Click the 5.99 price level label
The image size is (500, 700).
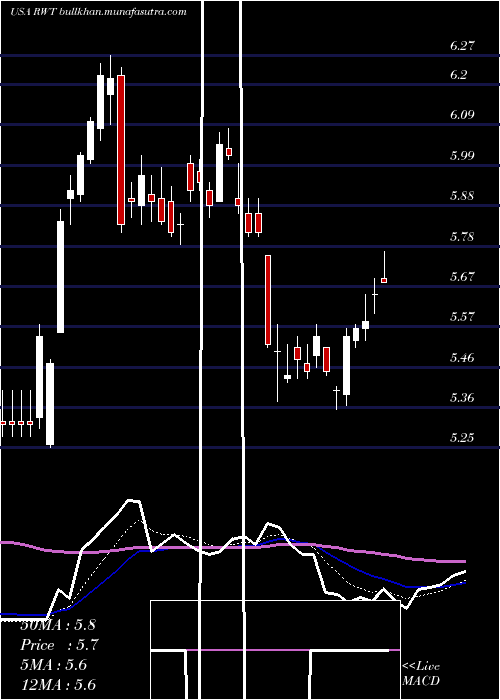tap(462, 155)
